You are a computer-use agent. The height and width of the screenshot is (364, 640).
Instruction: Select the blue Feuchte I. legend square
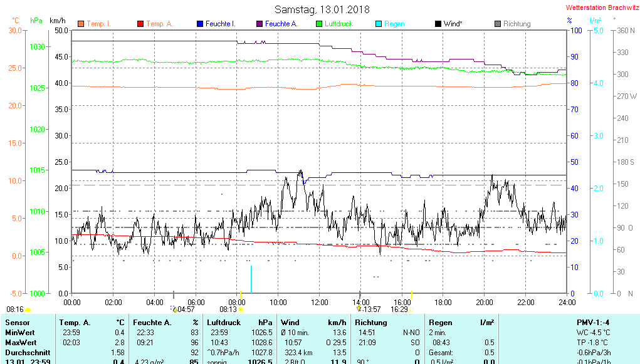point(200,24)
